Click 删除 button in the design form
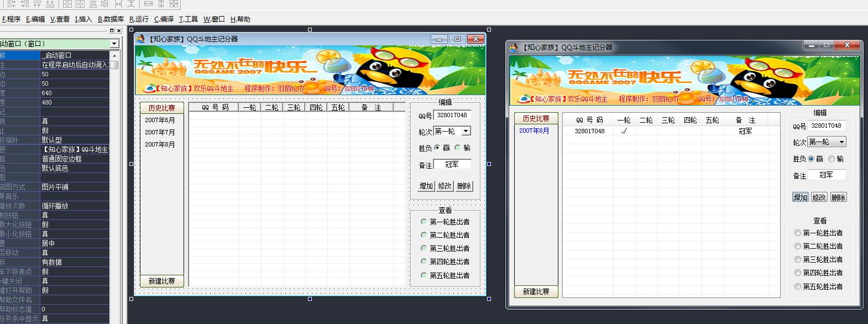 pyautogui.click(x=464, y=186)
